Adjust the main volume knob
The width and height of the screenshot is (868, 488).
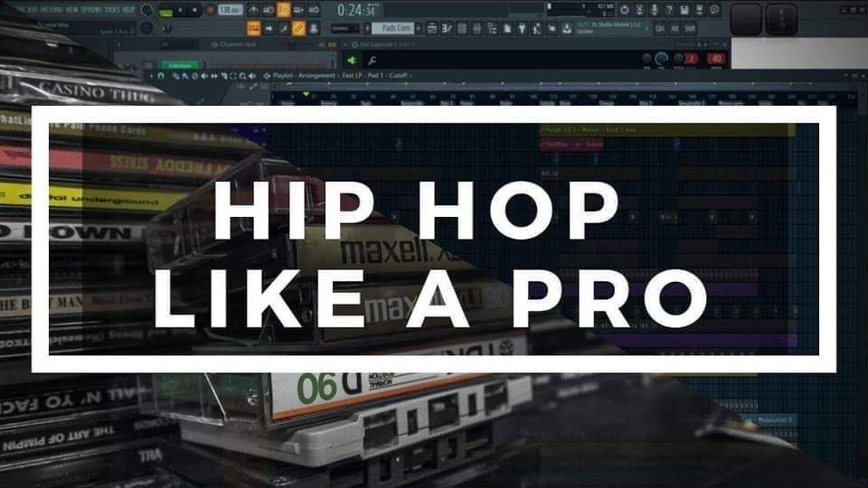point(146,10)
